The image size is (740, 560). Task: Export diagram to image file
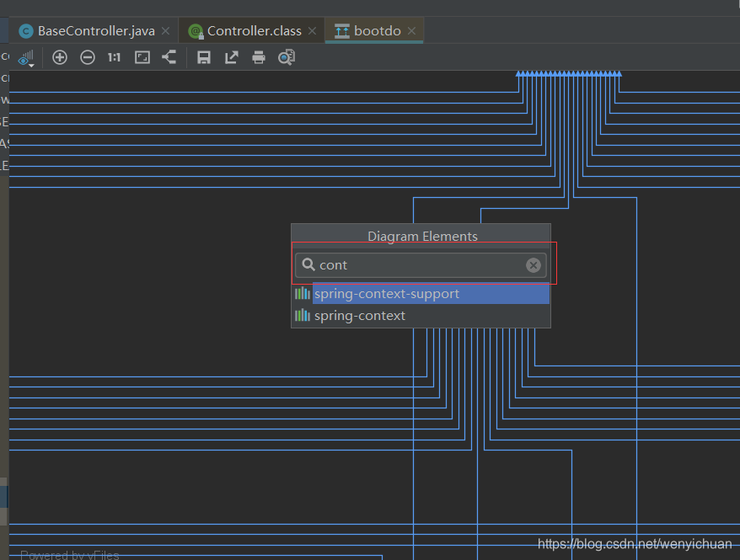pyautogui.click(x=231, y=57)
